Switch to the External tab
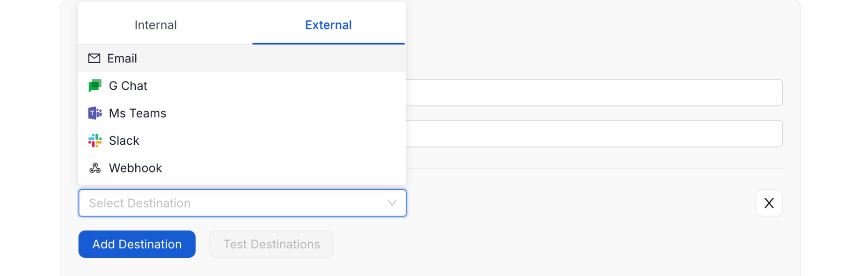 (x=328, y=25)
